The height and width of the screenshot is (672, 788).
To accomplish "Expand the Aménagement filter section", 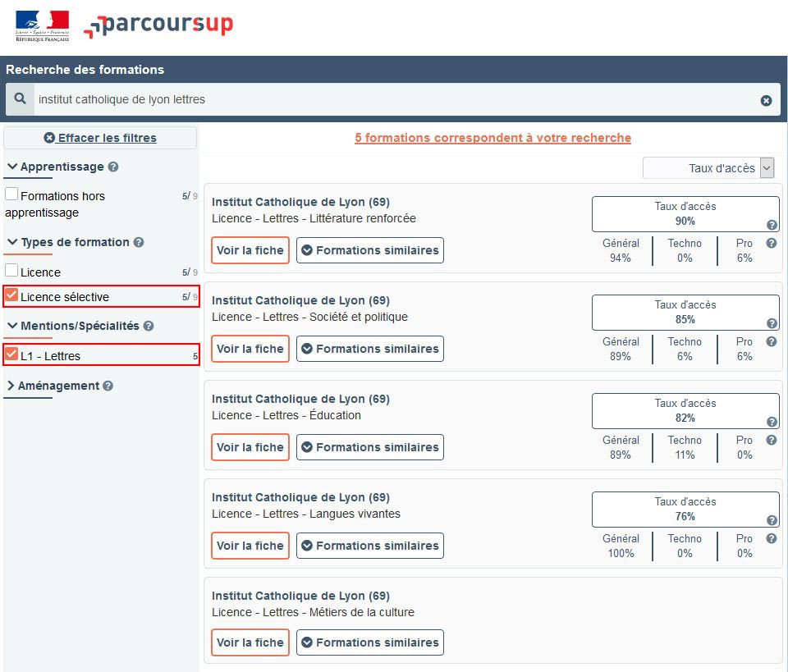I will [11, 386].
